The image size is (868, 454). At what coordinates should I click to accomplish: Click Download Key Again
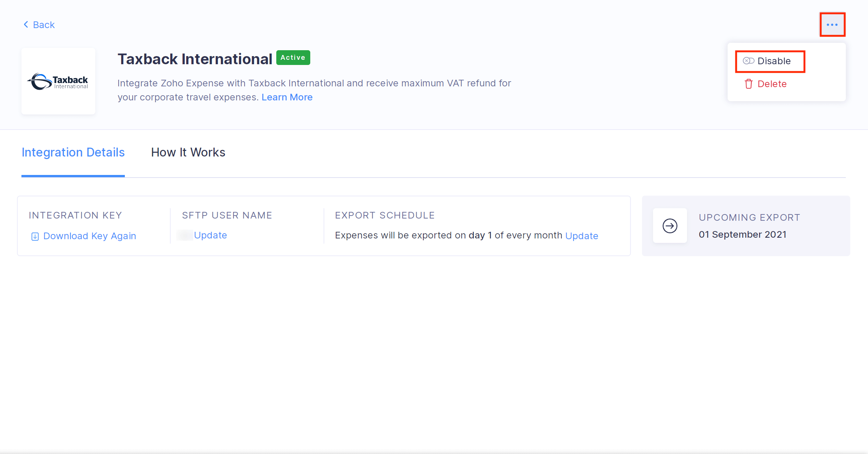[90, 236]
